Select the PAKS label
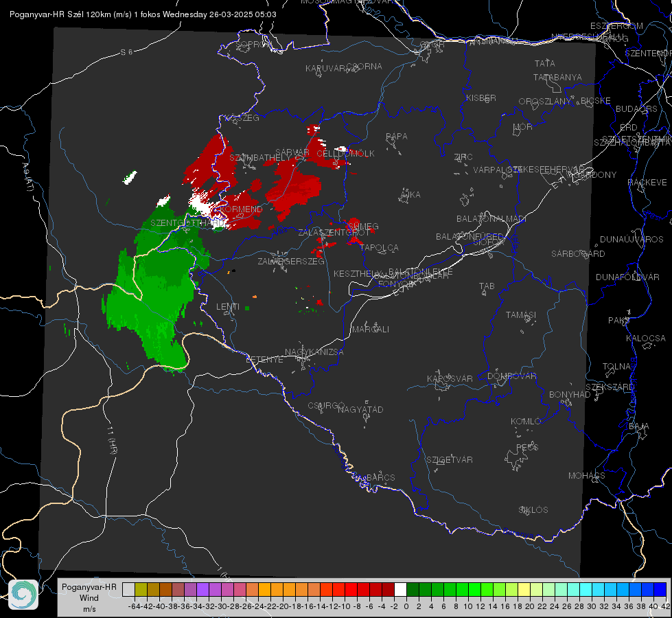 click(619, 321)
